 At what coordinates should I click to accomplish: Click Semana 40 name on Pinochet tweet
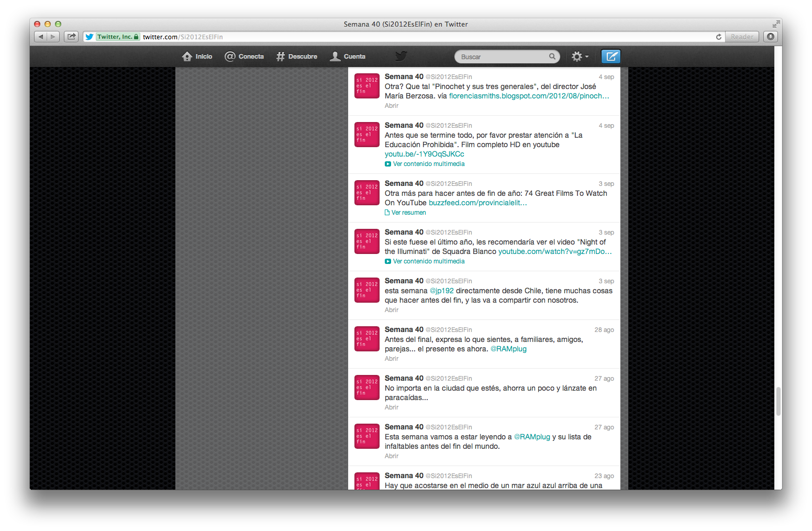pyautogui.click(x=404, y=76)
